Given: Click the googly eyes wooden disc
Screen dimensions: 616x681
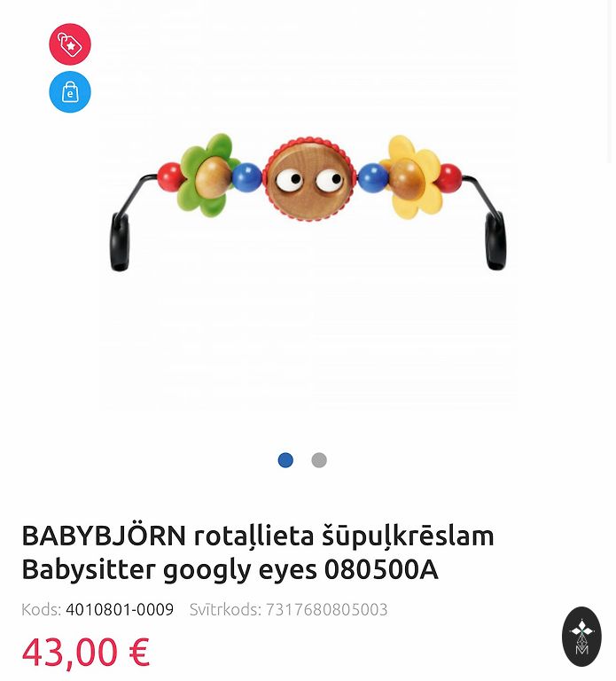Looking at the screenshot, I should click(310, 179).
